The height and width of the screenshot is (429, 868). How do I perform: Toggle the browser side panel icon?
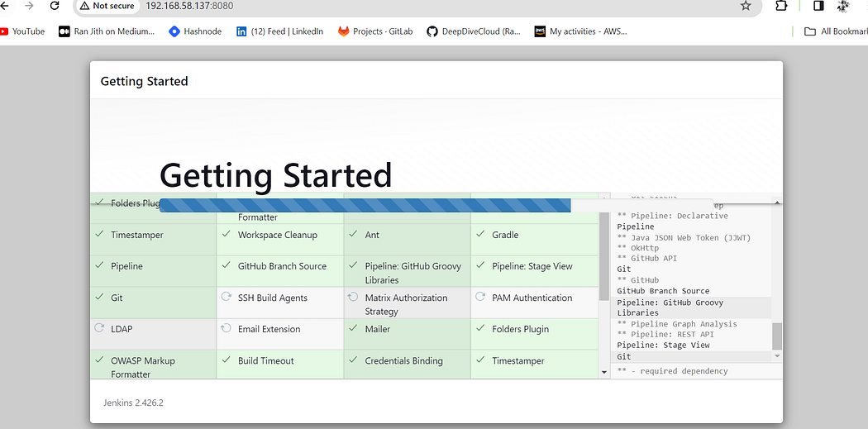[818, 6]
